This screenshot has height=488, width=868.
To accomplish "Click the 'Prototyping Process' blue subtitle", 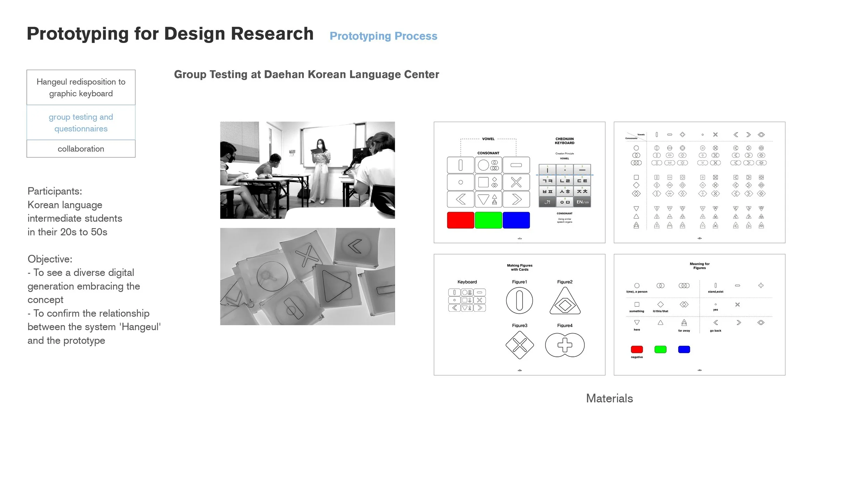I will point(383,36).
